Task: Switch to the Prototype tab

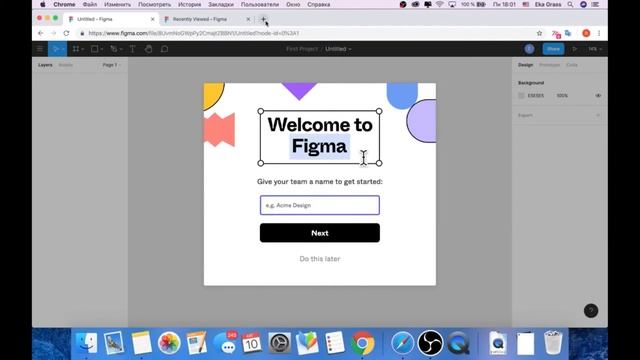Action: click(549, 65)
